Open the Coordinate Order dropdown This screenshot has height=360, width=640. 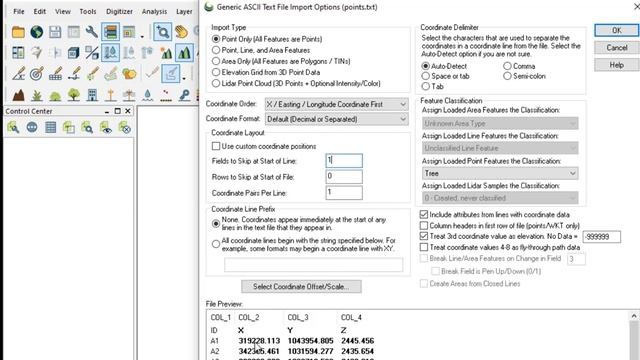point(336,104)
